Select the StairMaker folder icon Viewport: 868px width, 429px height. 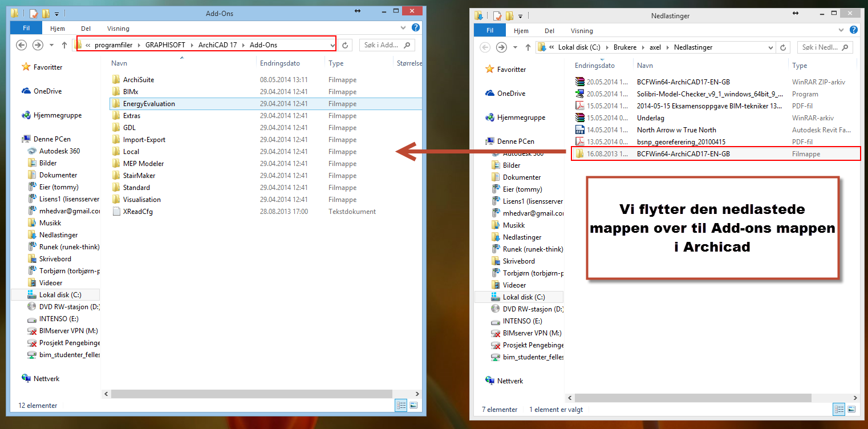[x=116, y=176]
